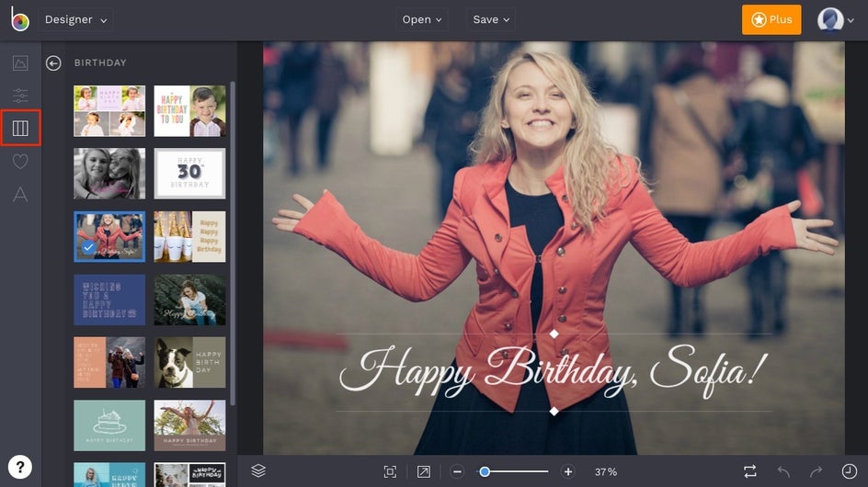
Task: Select the Text tool letter A icon
Action: point(20,194)
